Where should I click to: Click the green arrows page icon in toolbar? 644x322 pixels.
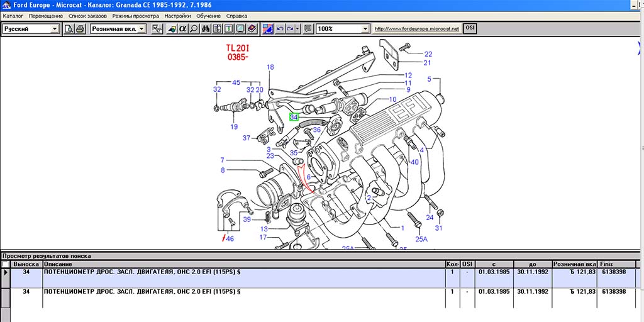pyautogui.click(x=229, y=29)
